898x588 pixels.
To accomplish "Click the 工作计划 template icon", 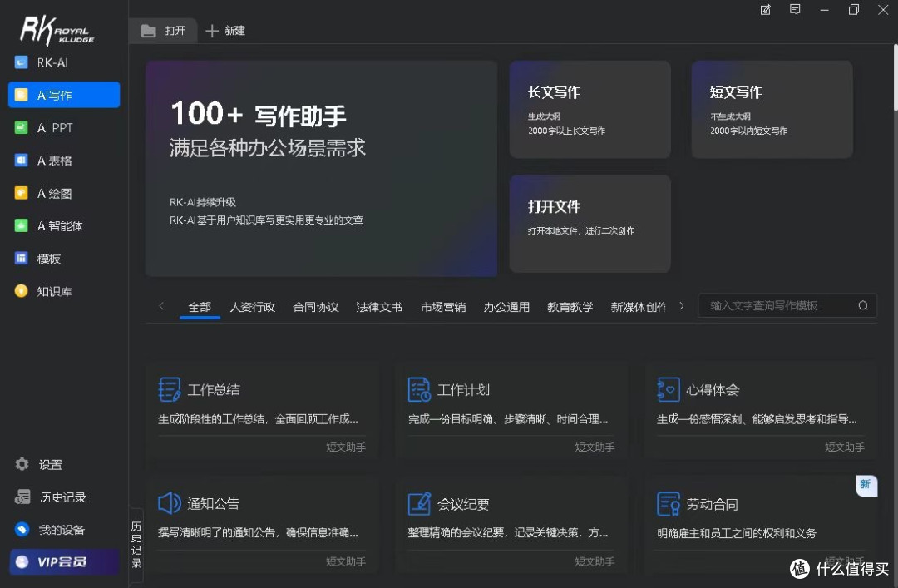I will pos(419,390).
